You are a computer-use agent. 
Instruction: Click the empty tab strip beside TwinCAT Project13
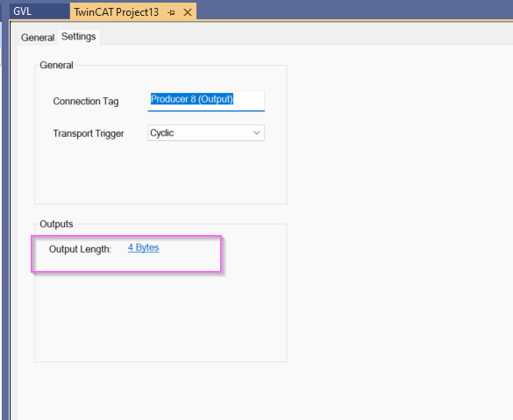pyautogui.click(x=353, y=10)
